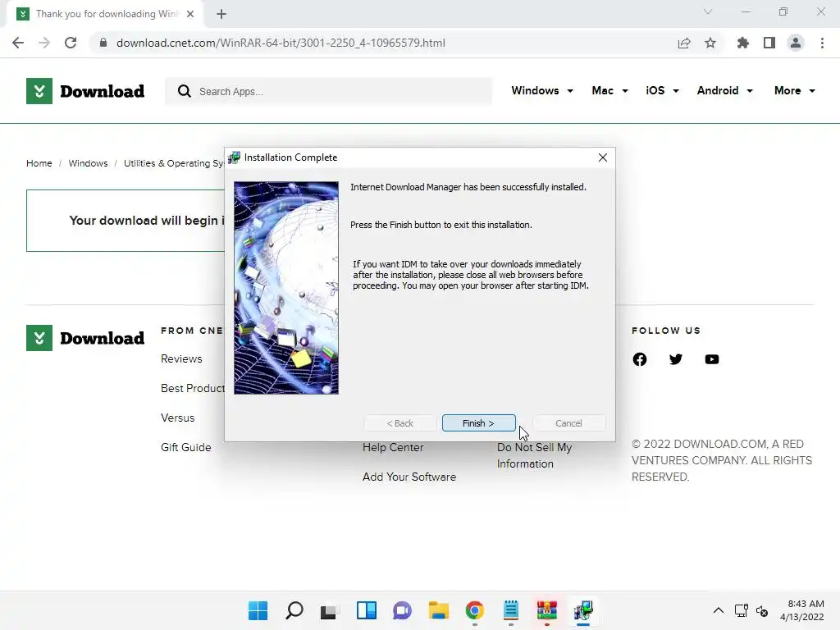840x630 pixels.
Task: Open the Help Center footer link
Action: 393,447
